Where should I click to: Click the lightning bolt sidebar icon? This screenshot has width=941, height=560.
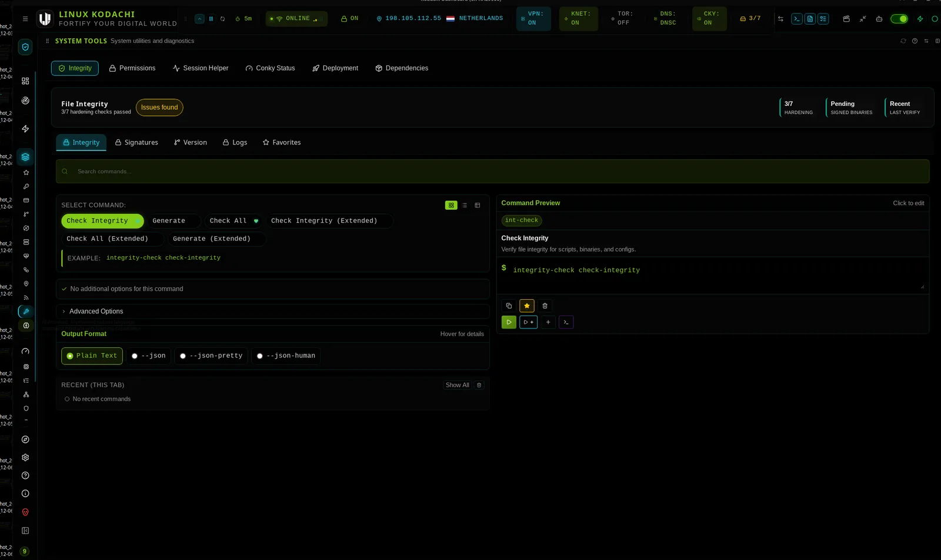tap(25, 129)
